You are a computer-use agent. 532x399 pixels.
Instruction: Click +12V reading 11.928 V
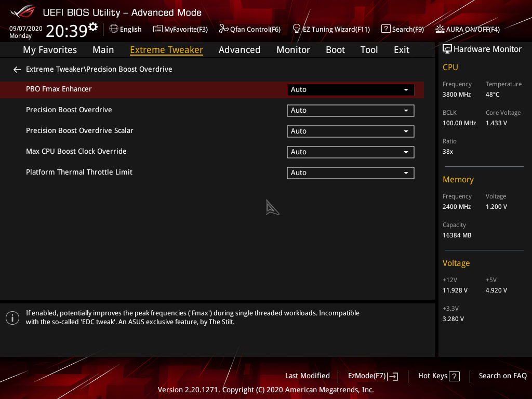455,290
